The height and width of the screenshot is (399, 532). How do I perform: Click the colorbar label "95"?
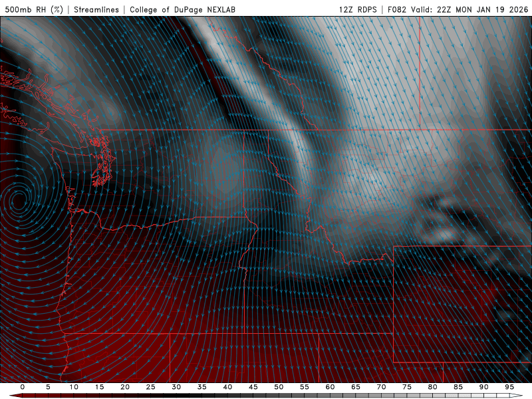tap(509, 387)
